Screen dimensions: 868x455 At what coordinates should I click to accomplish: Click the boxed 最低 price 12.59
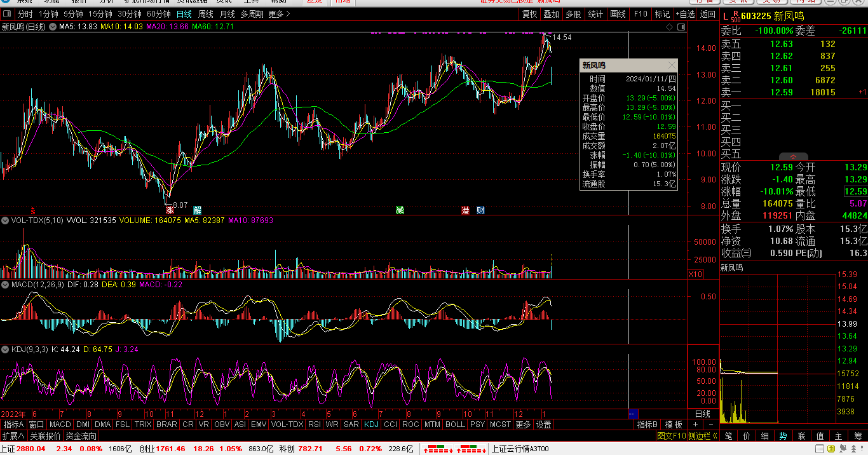tap(855, 191)
